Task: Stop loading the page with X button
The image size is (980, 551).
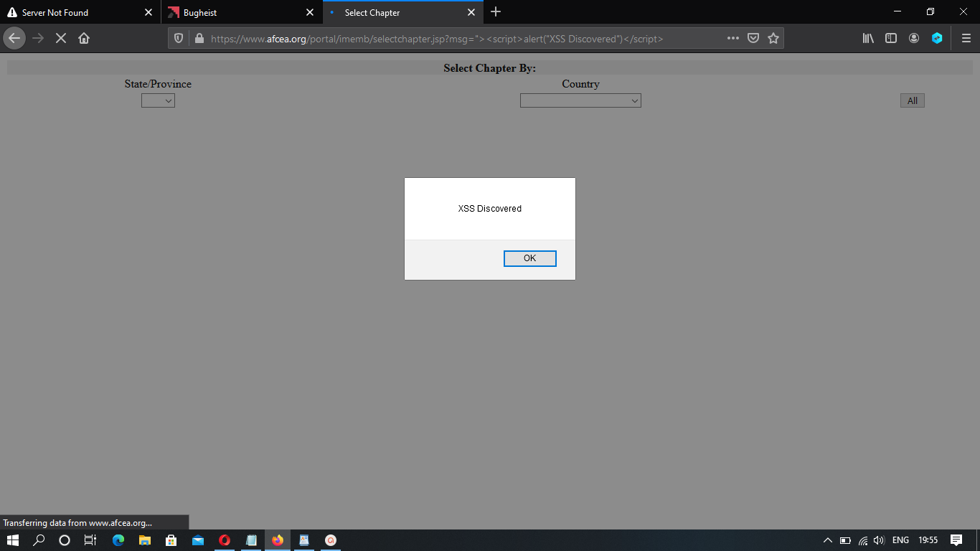Action: 61,38
